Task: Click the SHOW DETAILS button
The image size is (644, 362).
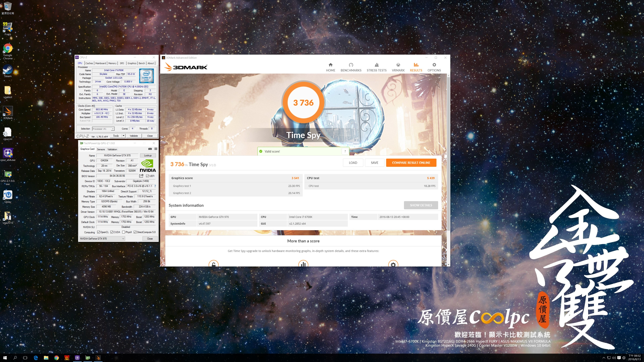Action: click(421, 205)
